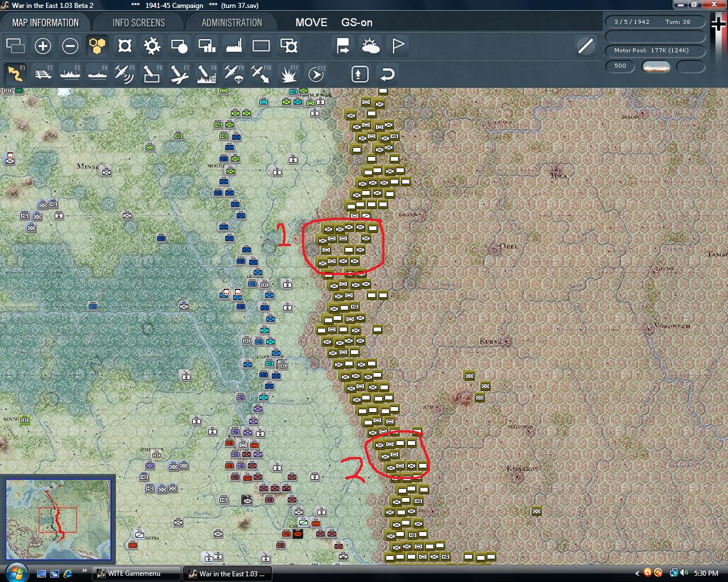Click the Motor Pool 177K readout
728x582 pixels.
click(x=655, y=51)
